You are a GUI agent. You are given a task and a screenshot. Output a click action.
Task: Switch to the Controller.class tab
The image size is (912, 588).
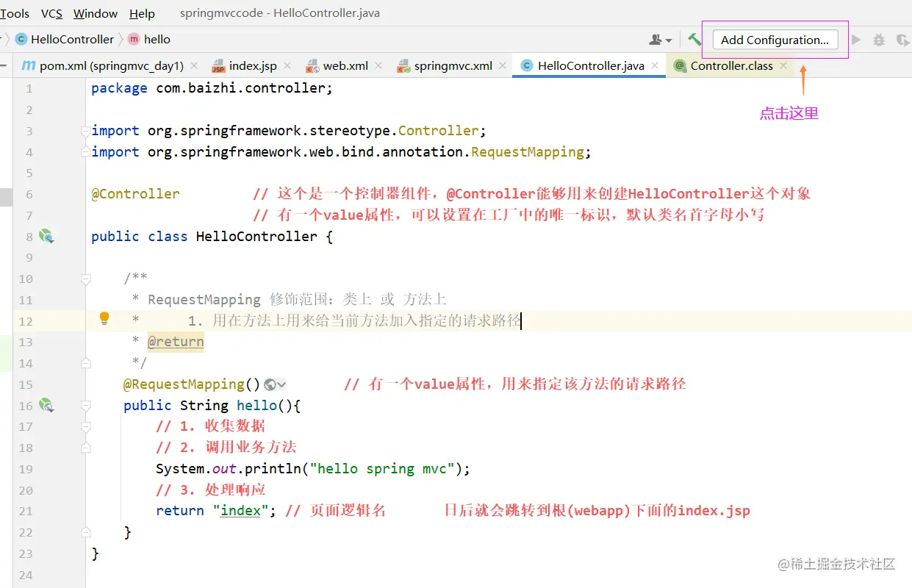click(x=731, y=65)
